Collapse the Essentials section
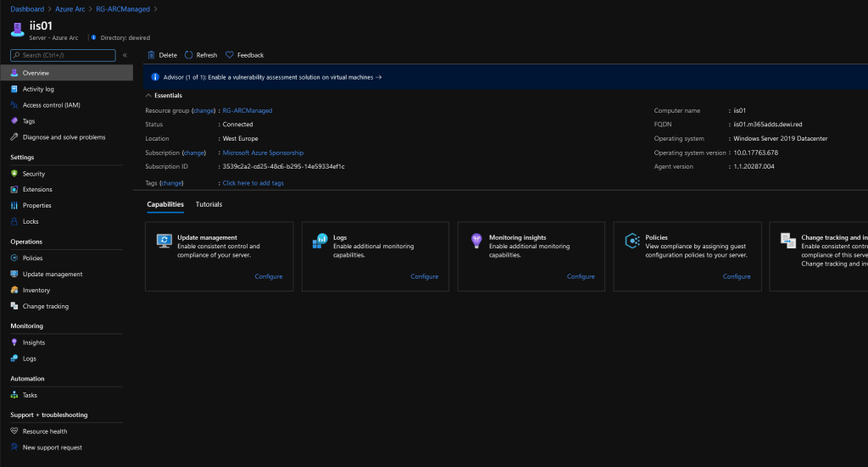 pyautogui.click(x=149, y=96)
